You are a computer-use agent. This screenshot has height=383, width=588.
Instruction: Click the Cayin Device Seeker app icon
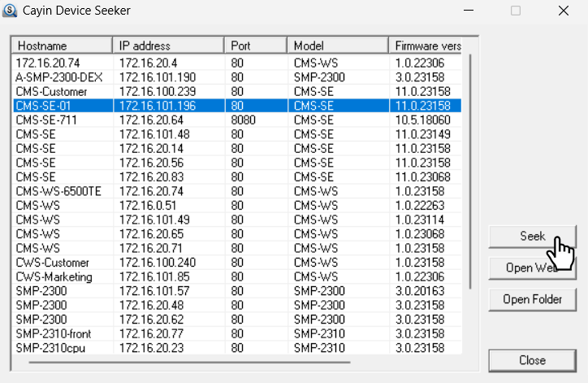click(x=10, y=11)
